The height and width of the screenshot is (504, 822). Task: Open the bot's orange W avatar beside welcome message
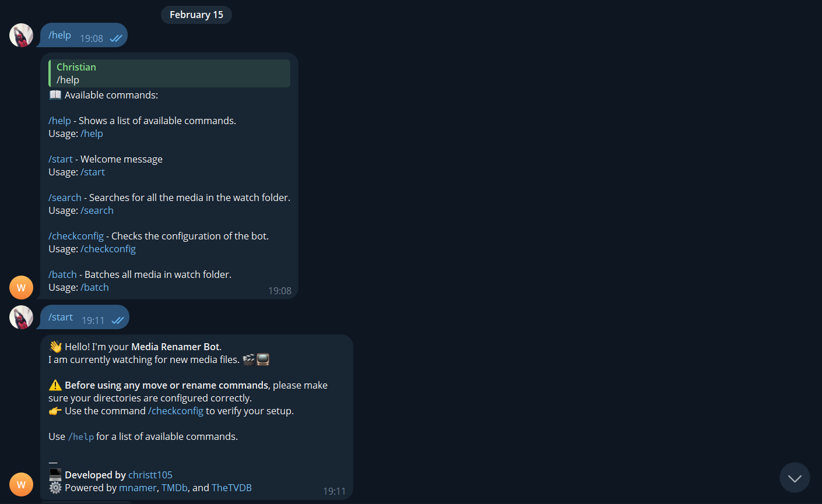[x=21, y=484]
